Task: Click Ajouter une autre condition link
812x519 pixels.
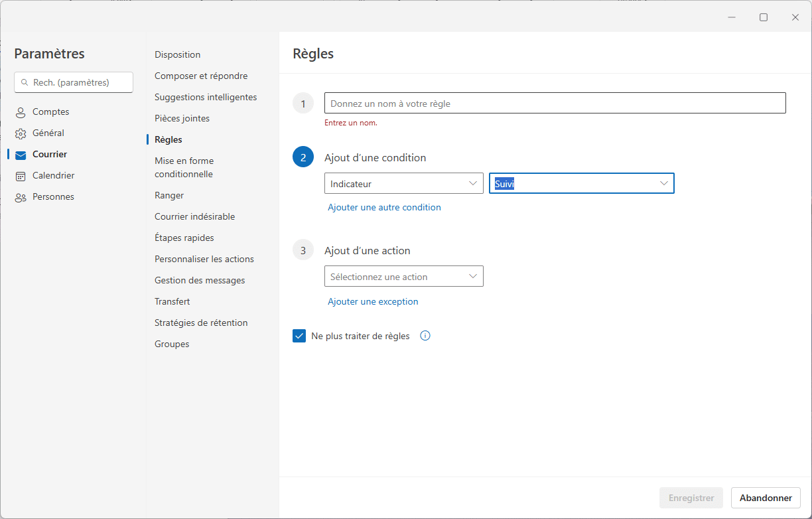Action: pos(384,207)
